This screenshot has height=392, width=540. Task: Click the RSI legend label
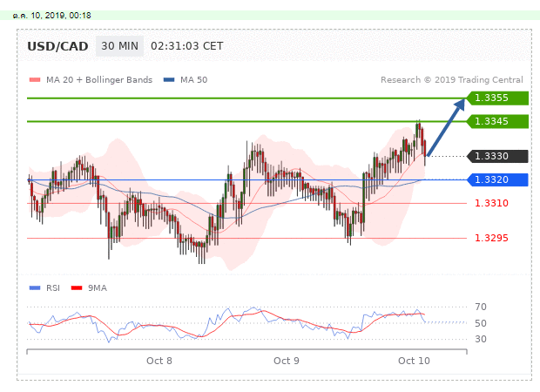point(53,288)
